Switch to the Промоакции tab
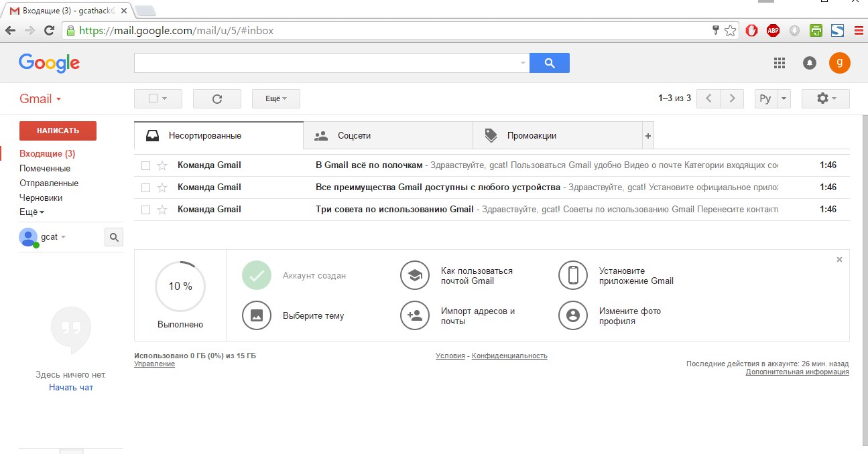868x454 pixels. coord(558,135)
